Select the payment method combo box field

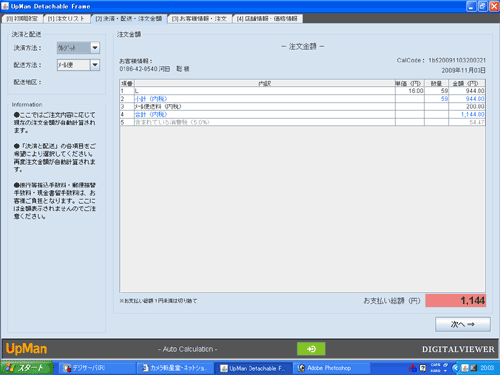(x=78, y=48)
